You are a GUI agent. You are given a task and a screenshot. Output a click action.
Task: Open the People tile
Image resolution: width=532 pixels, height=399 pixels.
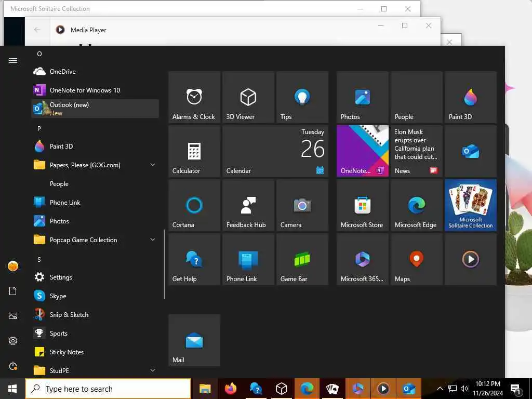pos(416,97)
